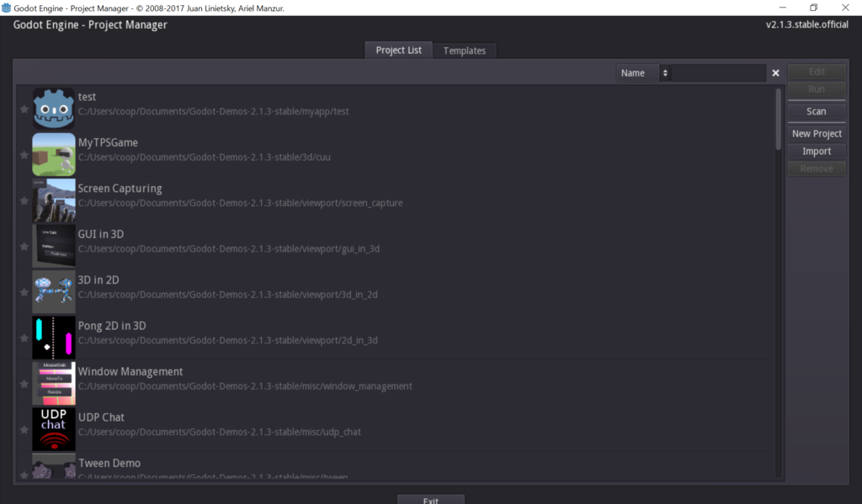The image size is (862, 504).
Task: Click the path ending in viewport/screen_capture
Action: 240,203
